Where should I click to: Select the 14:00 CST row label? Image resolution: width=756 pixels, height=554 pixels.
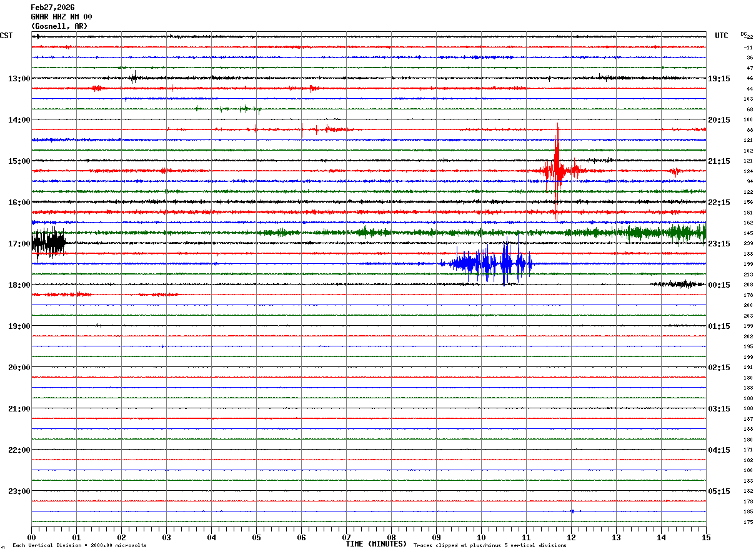[19, 120]
